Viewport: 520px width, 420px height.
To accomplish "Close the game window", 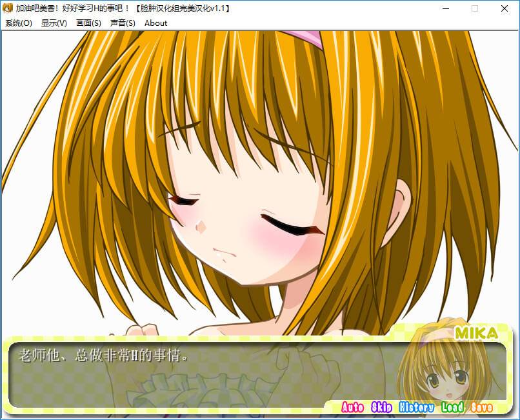I will pos(505,8).
